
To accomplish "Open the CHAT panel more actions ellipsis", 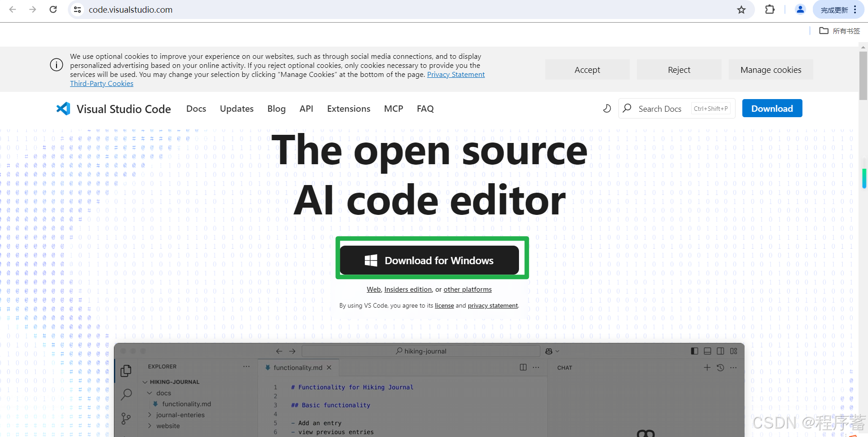I will click(x=733, y=367).
